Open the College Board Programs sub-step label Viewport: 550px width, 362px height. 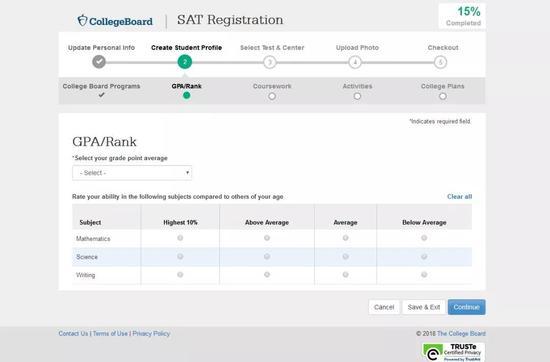101,86
